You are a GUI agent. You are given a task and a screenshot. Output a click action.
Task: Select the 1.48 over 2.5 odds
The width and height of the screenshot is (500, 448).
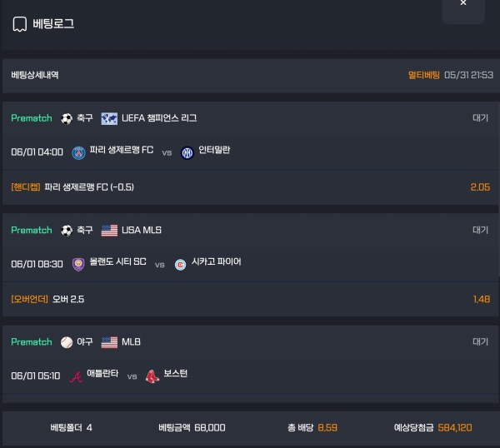(x=482, y=299)
